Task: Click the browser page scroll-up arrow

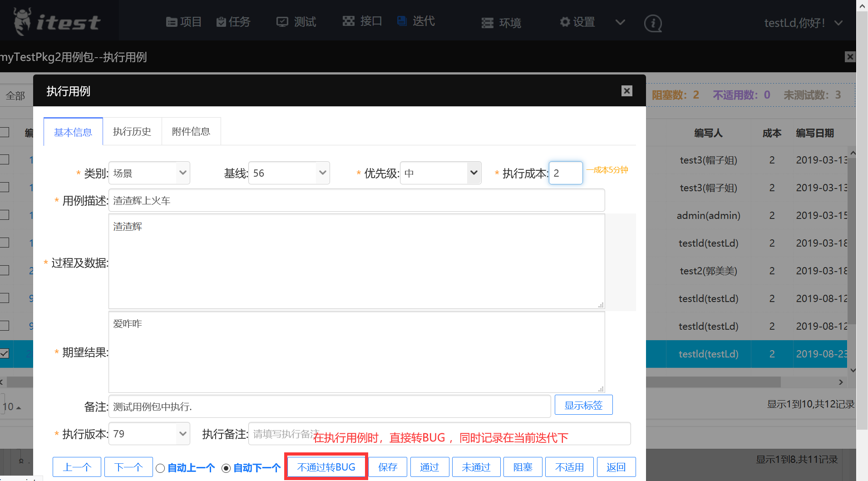Action: 862,5
